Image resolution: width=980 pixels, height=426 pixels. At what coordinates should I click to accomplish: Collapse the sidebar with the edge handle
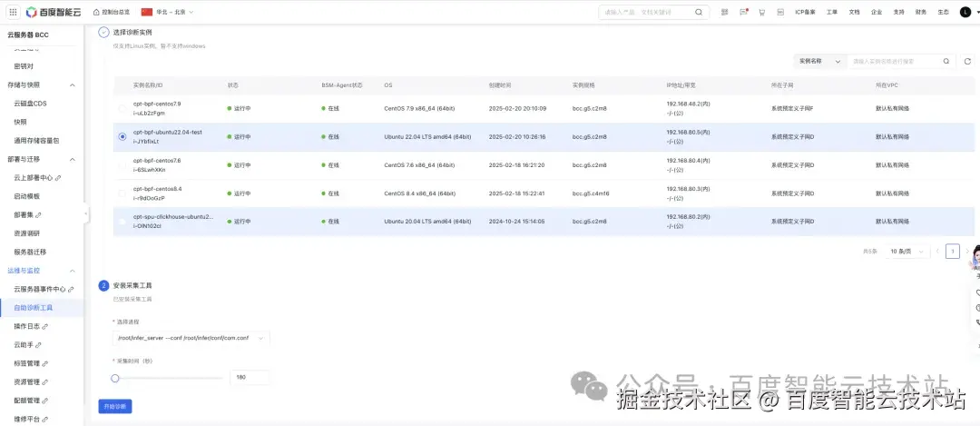coord(85,214)
